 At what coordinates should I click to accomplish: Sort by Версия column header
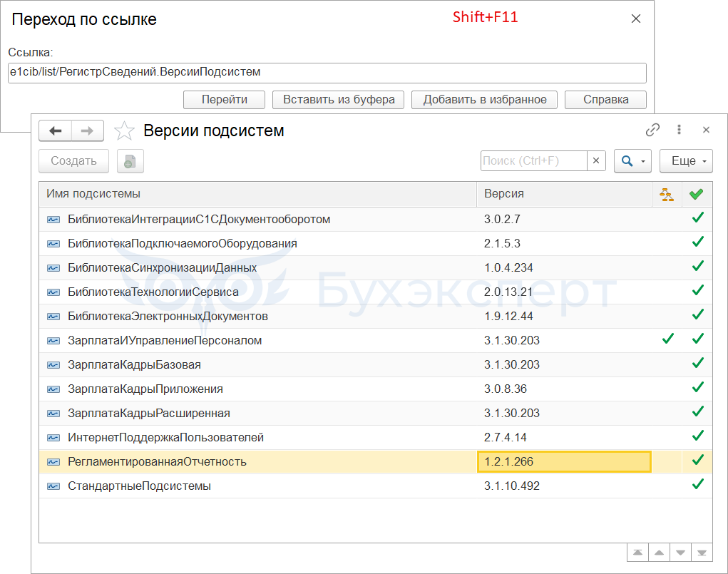tap(565, 194)
